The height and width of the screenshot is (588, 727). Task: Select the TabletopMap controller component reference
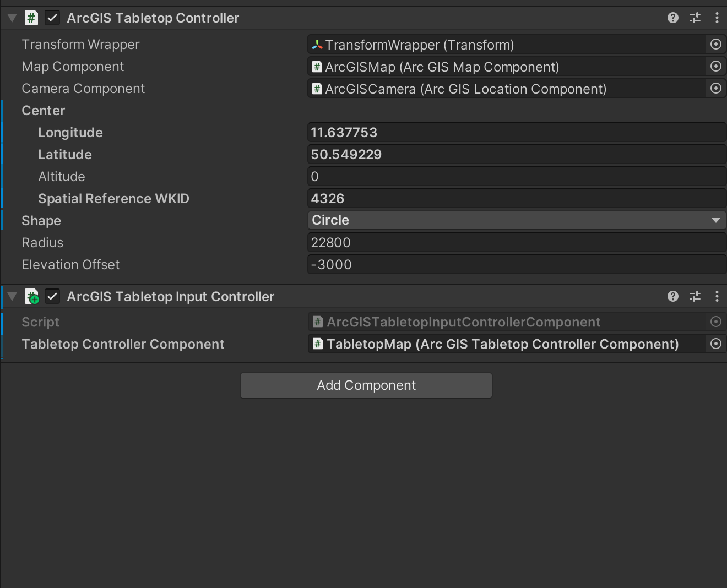tap(507, 344)
